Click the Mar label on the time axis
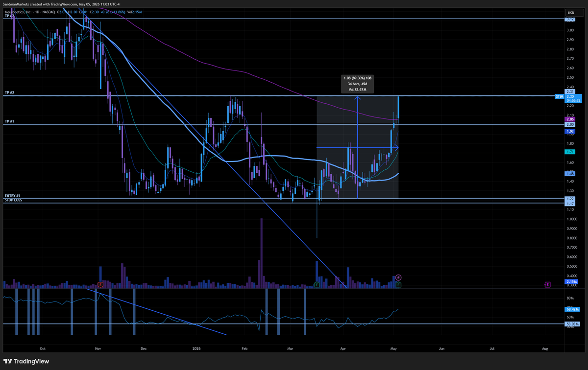The image size is (588, 370). (291, 349)
